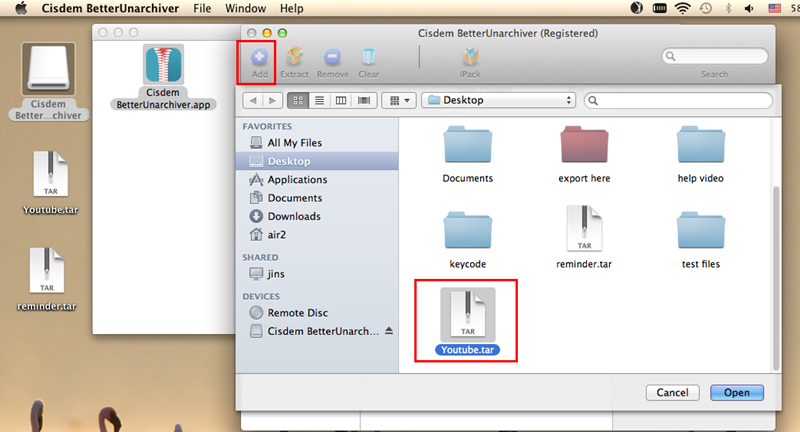The width and height of the screenshot is (800, 432).
Task: Open the File menu
Action: pos(202,8)
